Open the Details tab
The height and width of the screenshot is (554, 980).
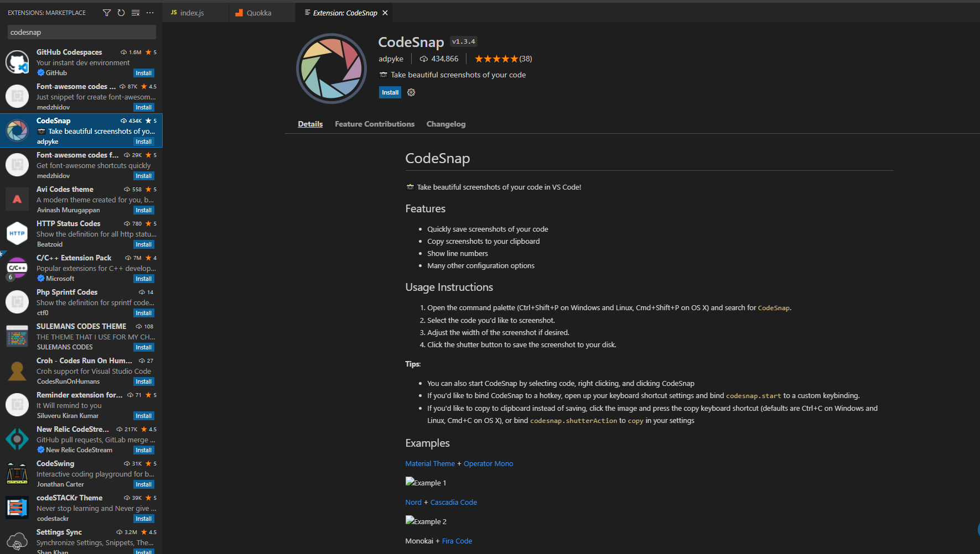click(310, 124)
